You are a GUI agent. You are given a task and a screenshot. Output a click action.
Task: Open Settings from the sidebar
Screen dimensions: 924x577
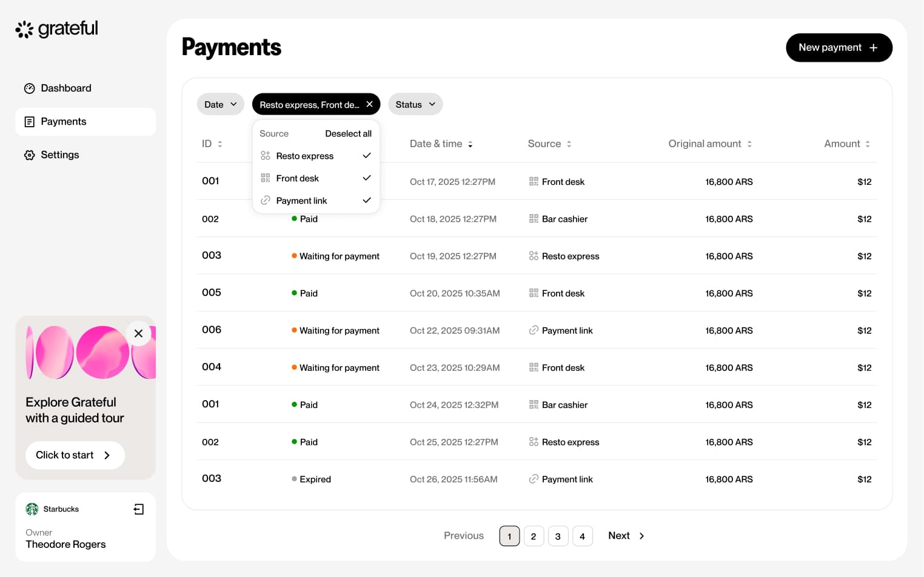tap(59, 155)
